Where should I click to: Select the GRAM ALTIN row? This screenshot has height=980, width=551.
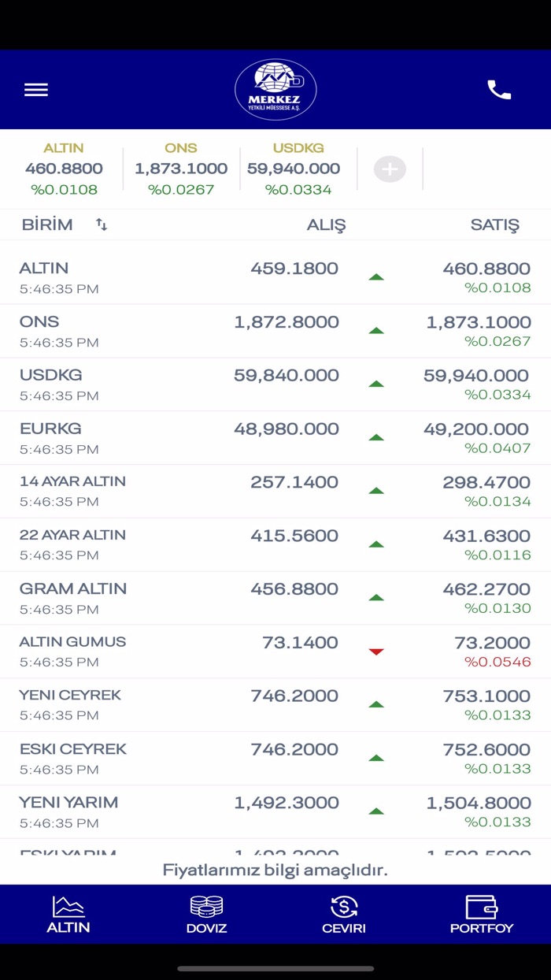[275, 598]
